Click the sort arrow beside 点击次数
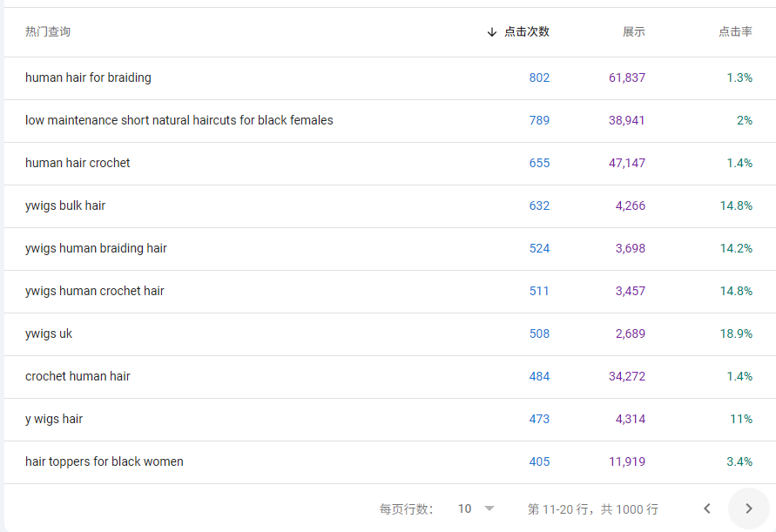The image size is (776, 532). click(491, 32)
